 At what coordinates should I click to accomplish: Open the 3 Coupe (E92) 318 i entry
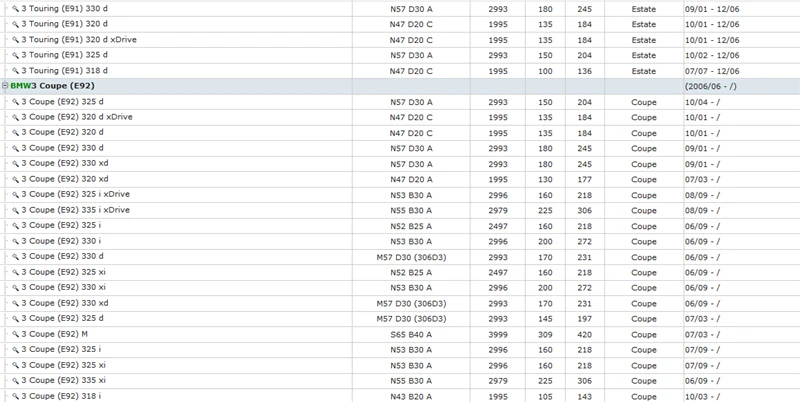[x=61, y=396]
